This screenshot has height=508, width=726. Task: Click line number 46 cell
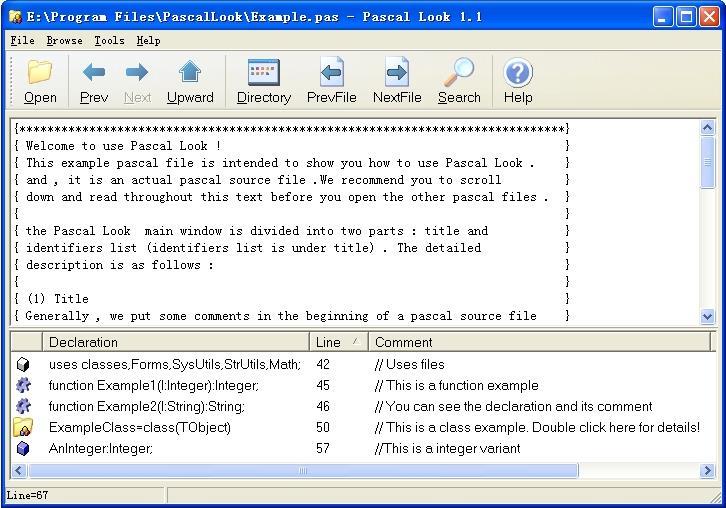[323, 406]
